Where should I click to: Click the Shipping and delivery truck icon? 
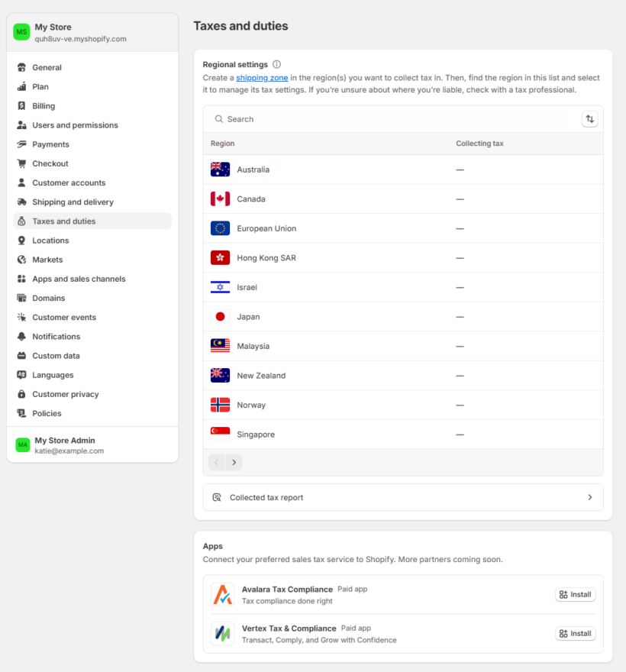pyautogui.click(x=21, y=202)
